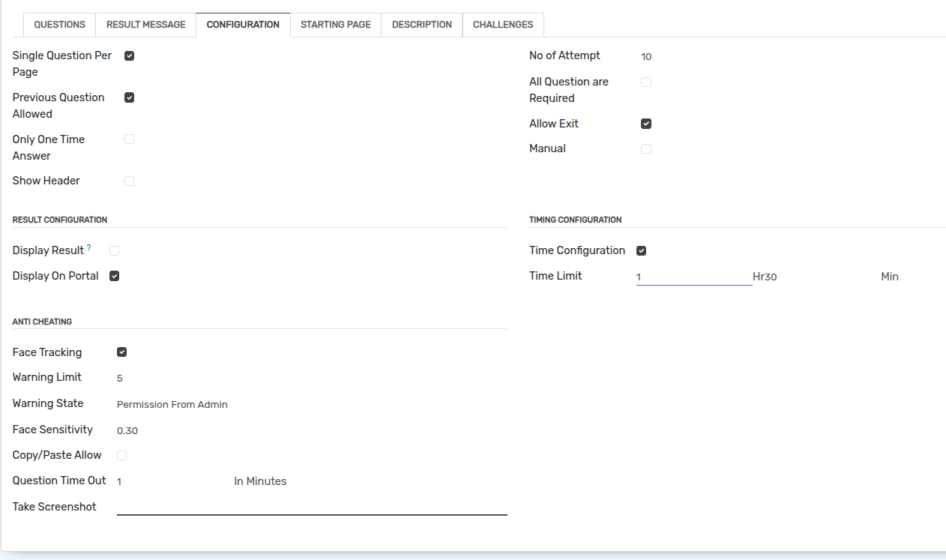Focus the Take Screenshot input field
This screenshot has height=560, width=946.
pyautogui.click(x=312, y=507)
